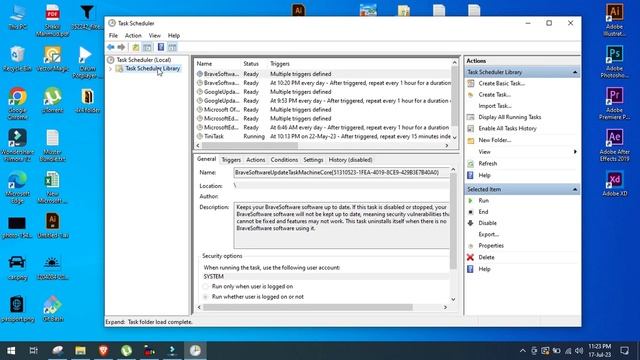This screenshot has height=360, width=640.
Task: Click inside the Description text box
Action: point(341,225)
